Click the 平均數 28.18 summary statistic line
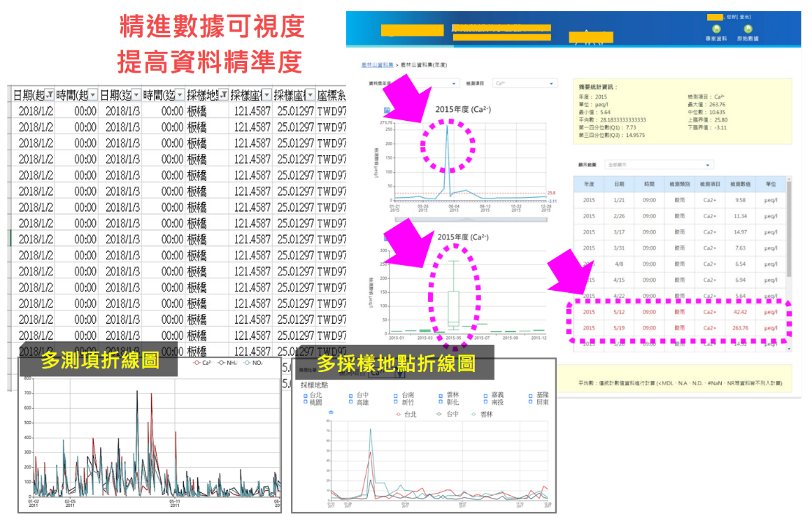This screenshot has width=812, height=523. (x=612, y=120)
